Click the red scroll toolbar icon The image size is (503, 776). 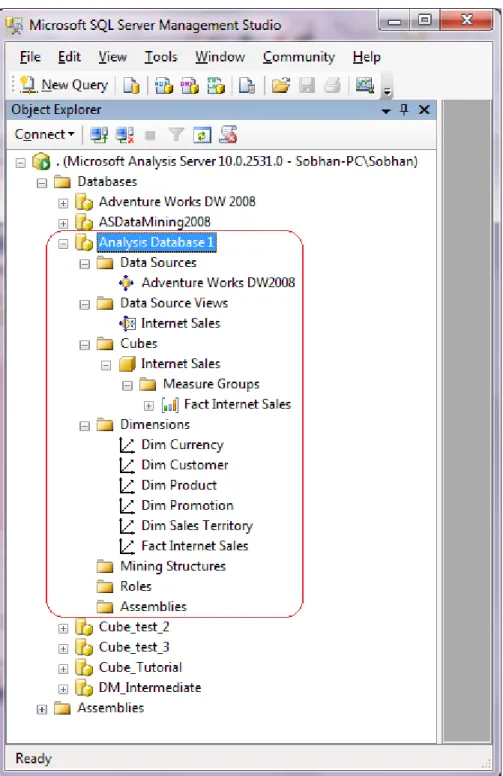228,135
